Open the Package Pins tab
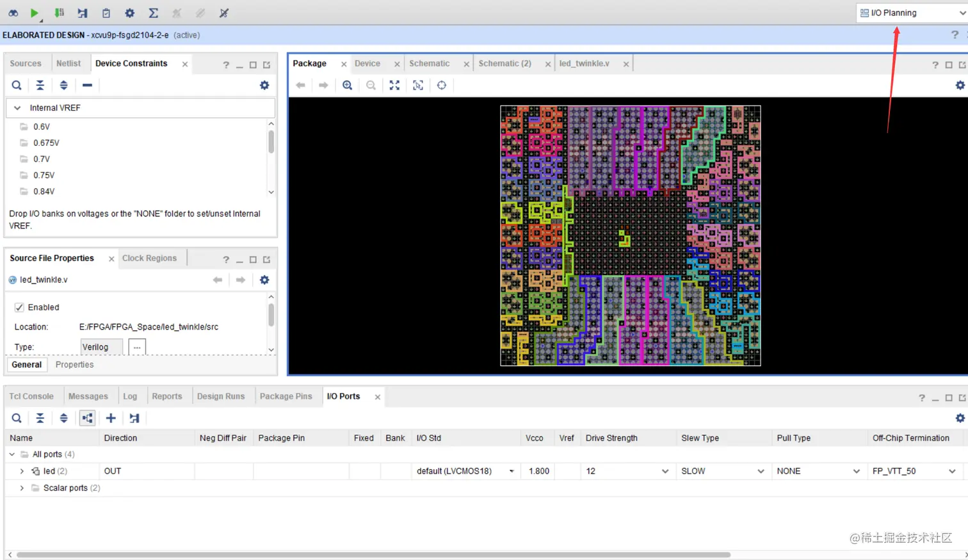968x560 pixels. 286,396
